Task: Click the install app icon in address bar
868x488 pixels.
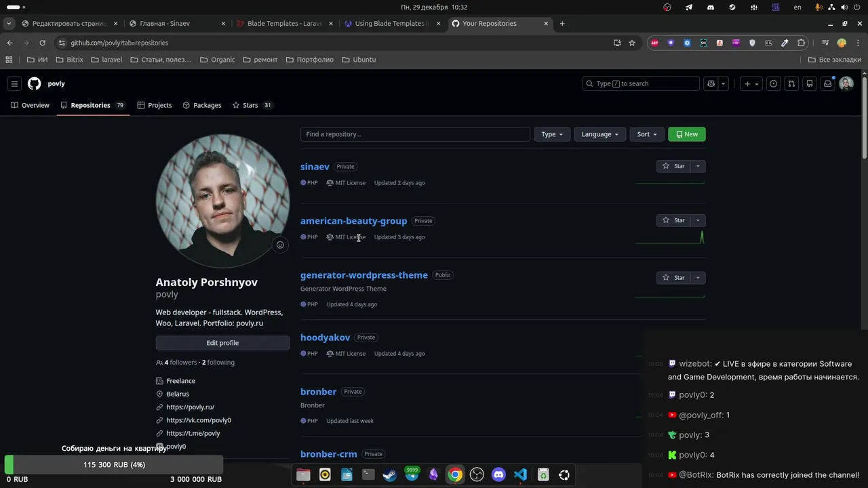Action: pyautogui.click(x=617, y=43)
